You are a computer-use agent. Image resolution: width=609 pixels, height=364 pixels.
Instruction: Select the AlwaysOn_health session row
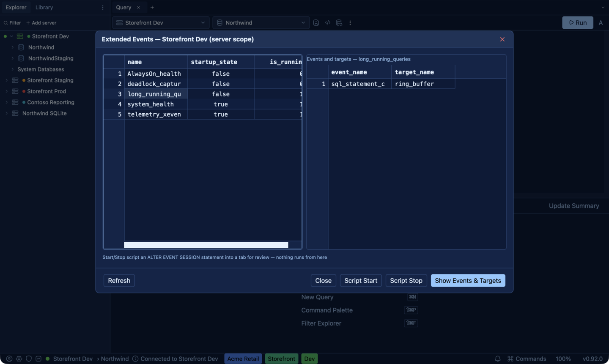pos(203,74)
